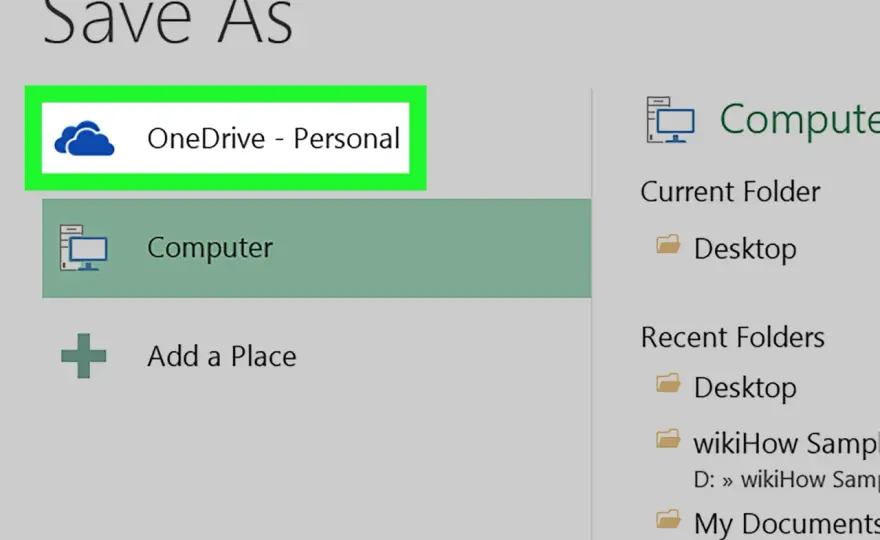Open the Desktop folder under Recent Folders

pyautogui.click(x=745, y=388)
